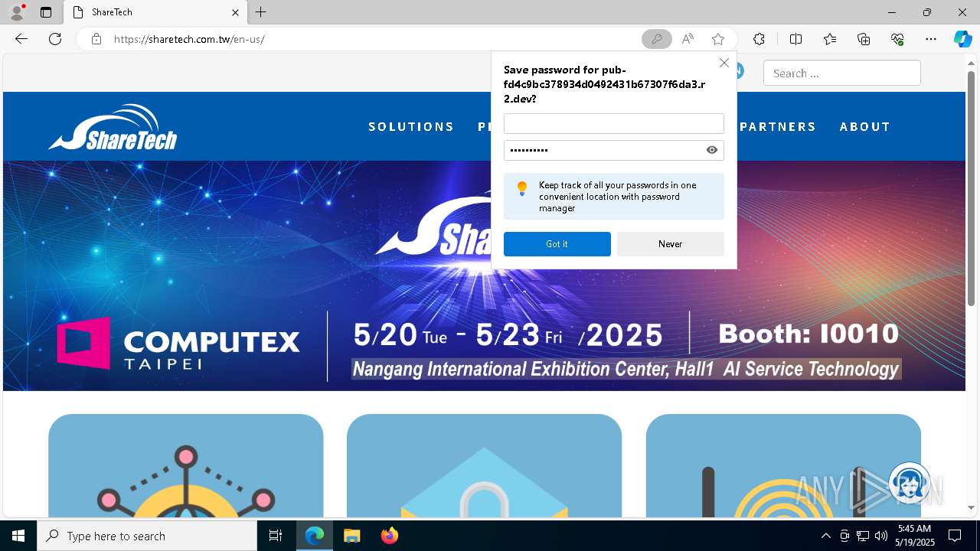Go back to previous page
The height and width of the screenshot is (551, 980).
pyautogui.click(x=21, y=39)
